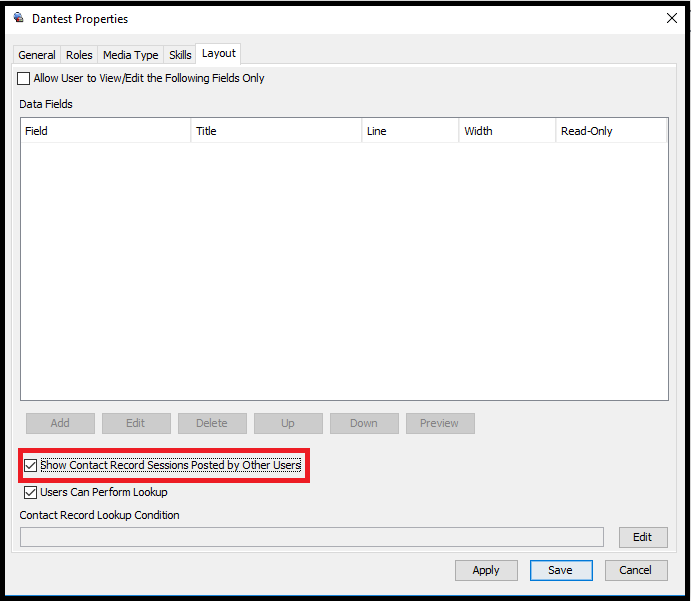Go to the Skills tab
This screenshot has width=691, height=601.
(x=180, y=55)
